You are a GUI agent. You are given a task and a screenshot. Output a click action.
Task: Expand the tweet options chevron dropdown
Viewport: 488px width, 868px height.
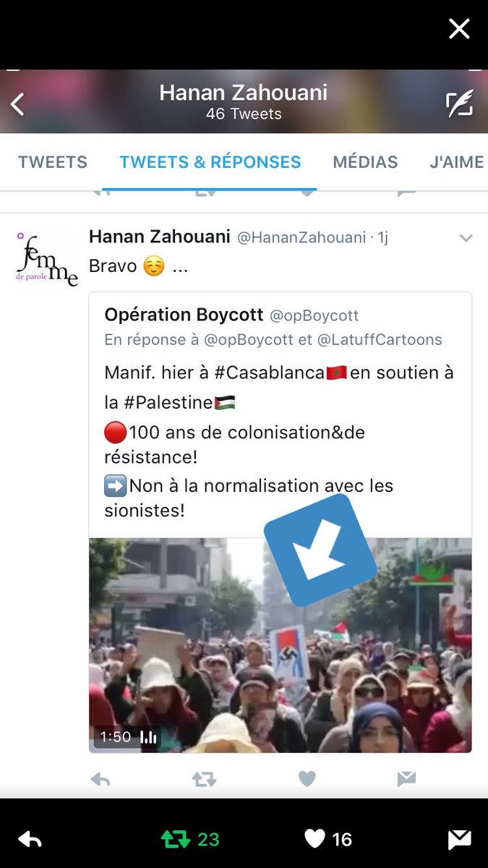[466, 238]
